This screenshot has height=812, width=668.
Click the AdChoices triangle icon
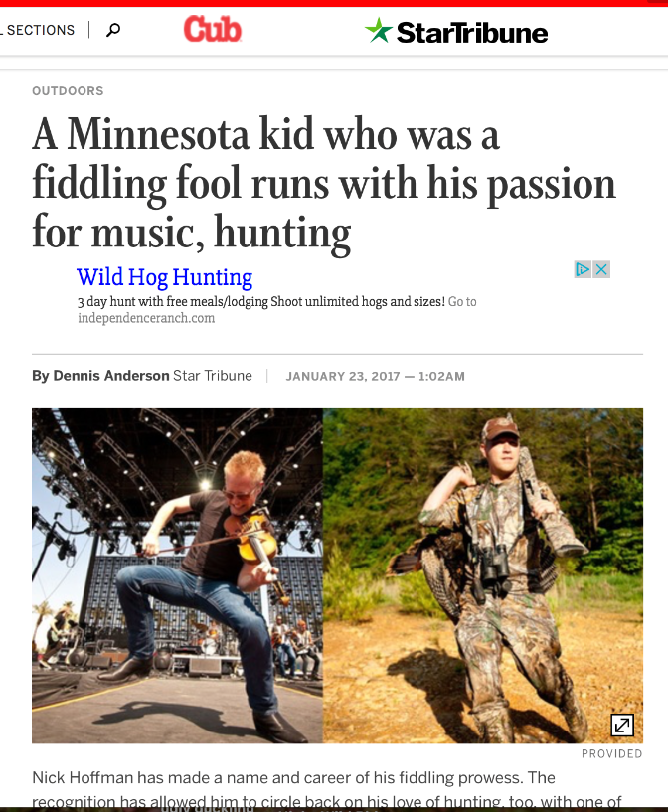coord(584,269)
